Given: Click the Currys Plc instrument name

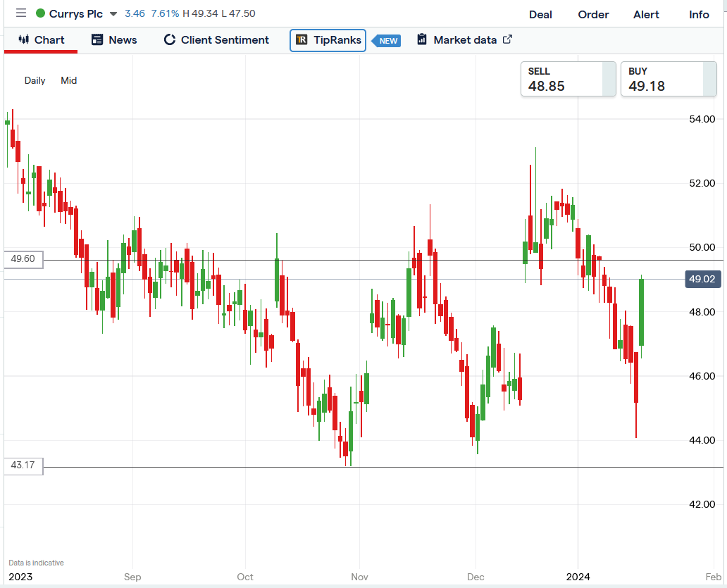Looking at the screenshot, I should (76, 14).
